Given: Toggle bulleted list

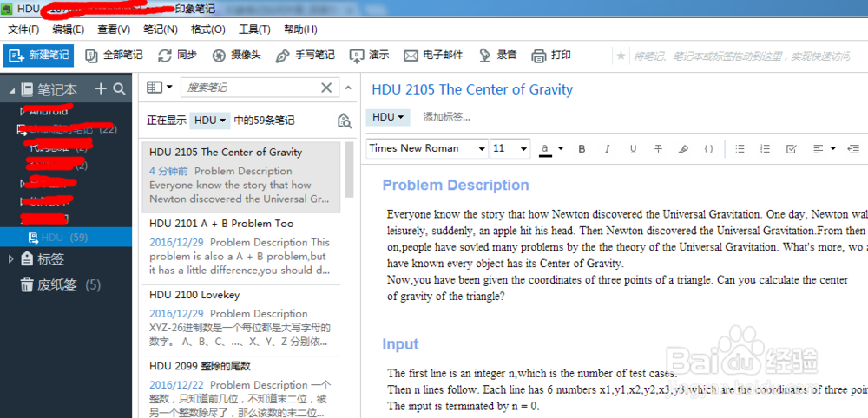Looking at the screenshot, I should tap(740, 149).
